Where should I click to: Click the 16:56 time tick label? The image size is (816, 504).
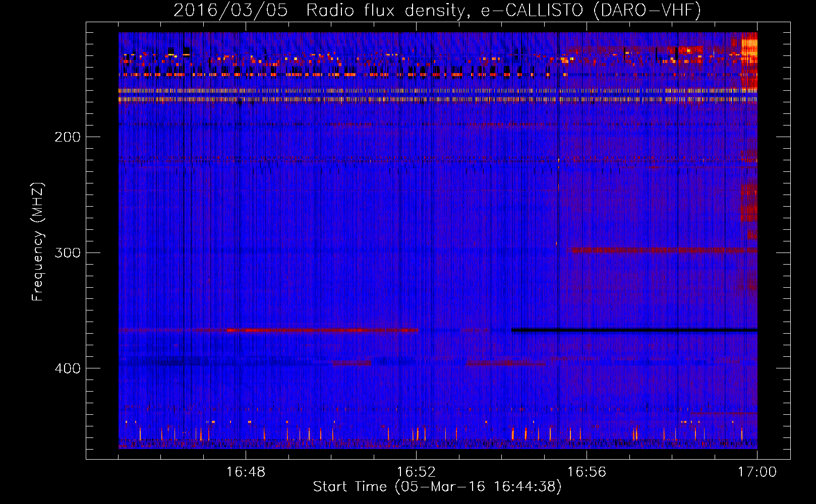click(x=587, y=472)
